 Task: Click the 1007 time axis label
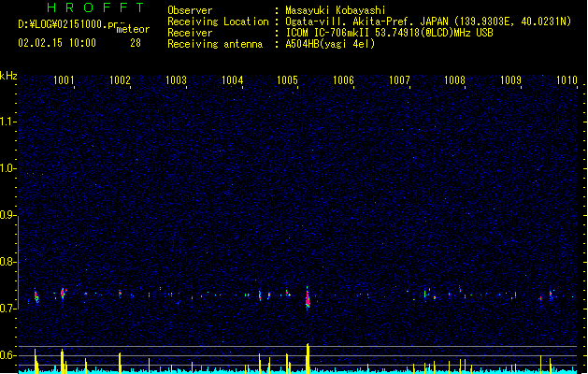(x=399, y=80)
